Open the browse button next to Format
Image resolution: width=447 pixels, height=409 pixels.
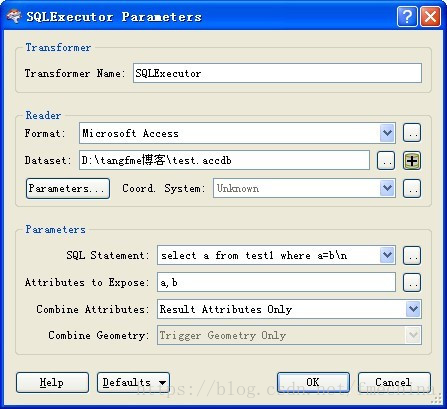pos(412,133)
